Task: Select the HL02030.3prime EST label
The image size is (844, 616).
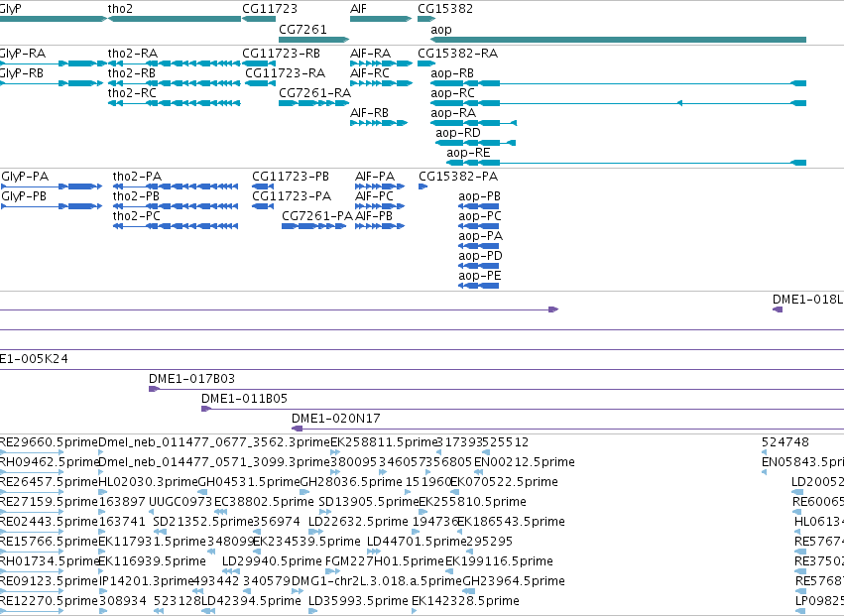Action: tap(148, 482)
